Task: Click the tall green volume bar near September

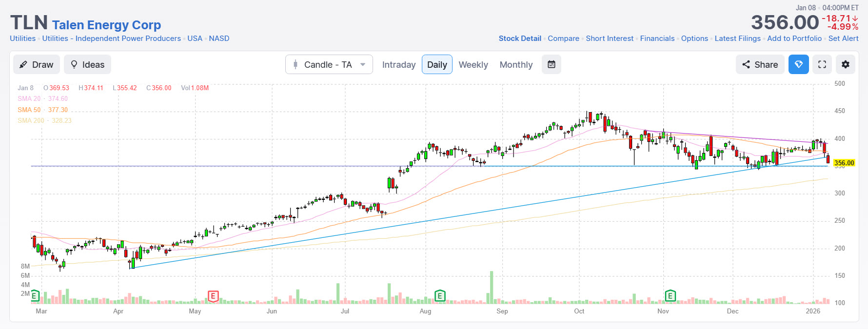Action: 491,288
